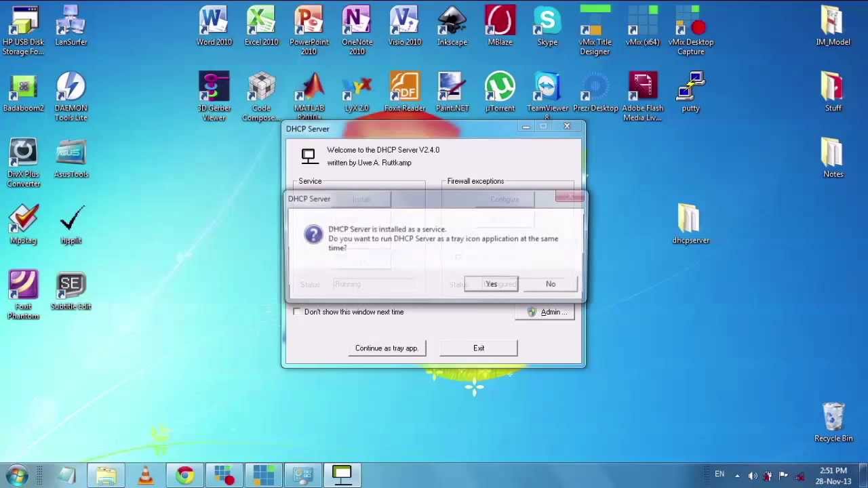
Task: Select the Mp3tag desktop shortcut
Action: [x=24, y=224]
